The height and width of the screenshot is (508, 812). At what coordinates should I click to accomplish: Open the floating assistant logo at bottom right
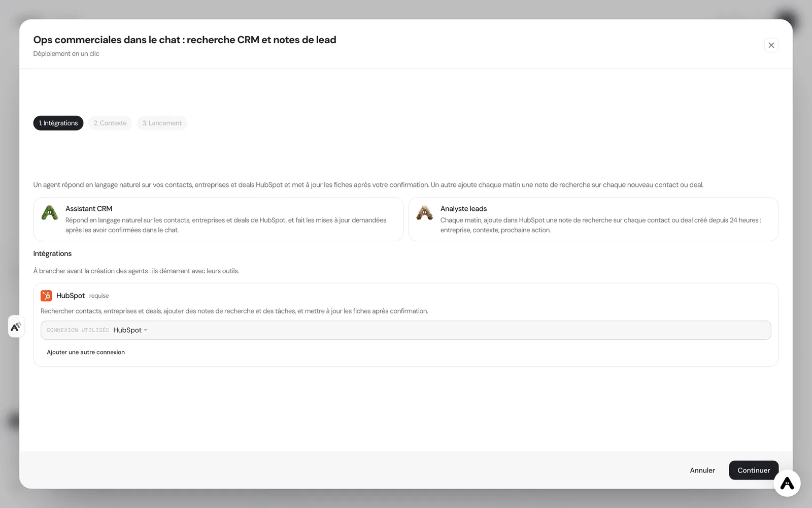click(787, 483)
